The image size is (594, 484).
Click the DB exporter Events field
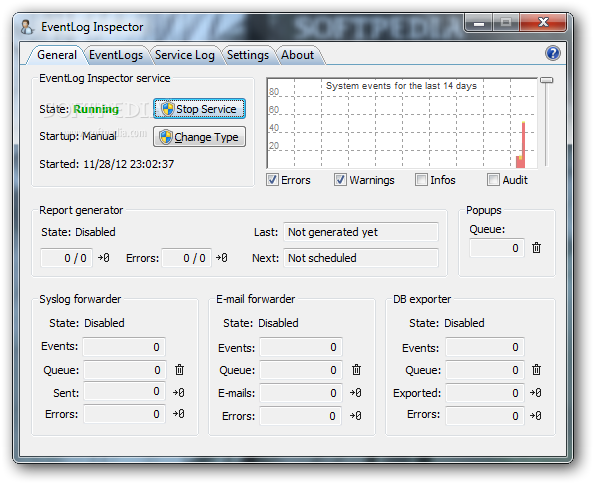[x=485, y=347]
